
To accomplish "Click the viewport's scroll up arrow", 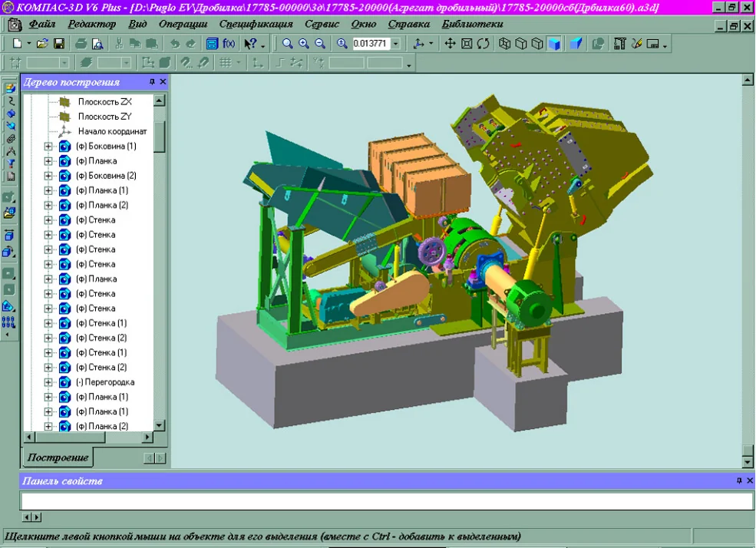I will (748, 80).
